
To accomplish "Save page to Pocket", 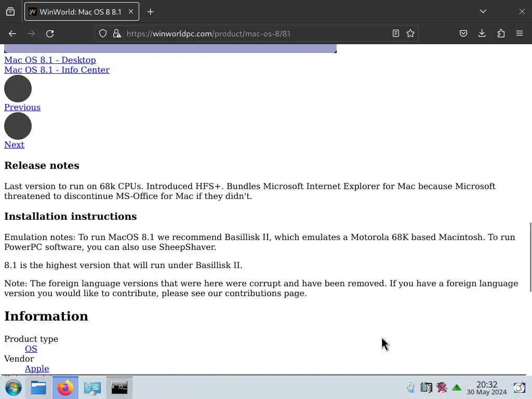I will click(463, 33).
